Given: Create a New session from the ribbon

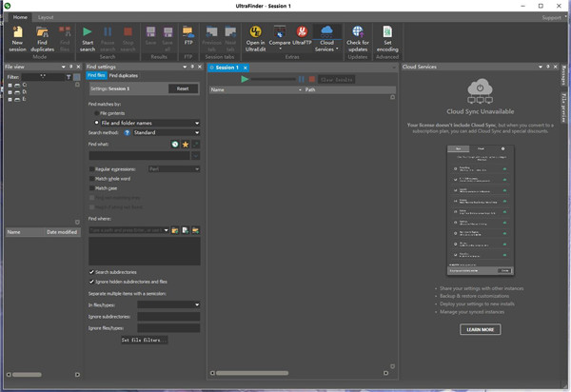Looking at the screenshot, I should pyautogui.click(x=17, y=39).
